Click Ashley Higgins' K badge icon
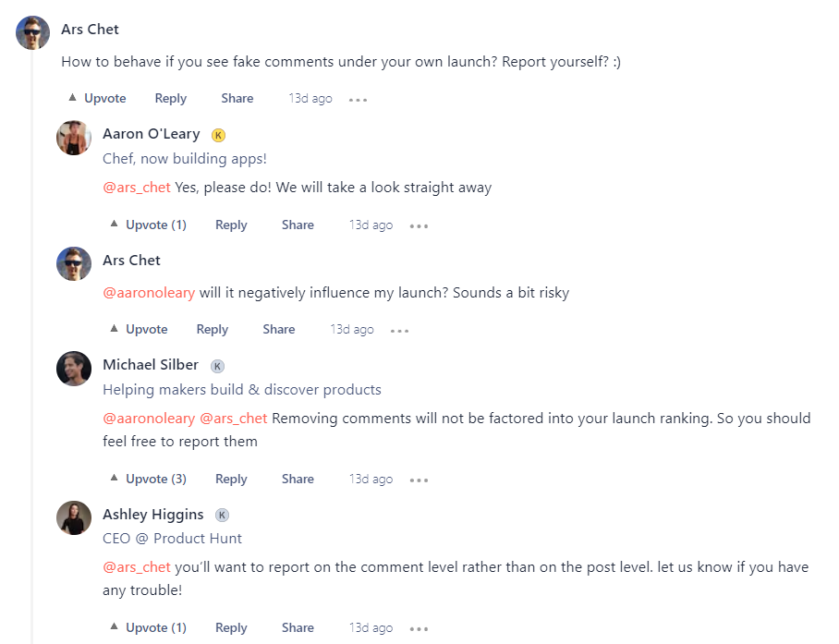 click(x=223, y=516)
